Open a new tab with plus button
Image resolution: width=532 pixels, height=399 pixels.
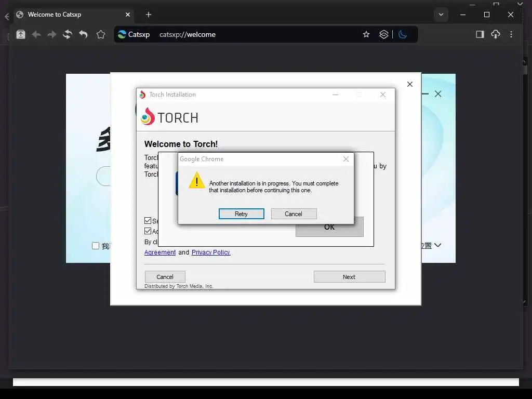[148, 15]
